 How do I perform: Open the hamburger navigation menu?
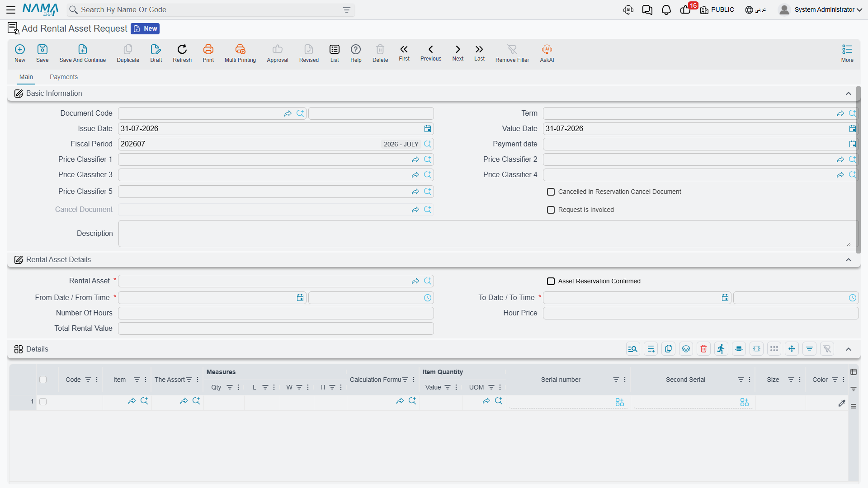11,10
